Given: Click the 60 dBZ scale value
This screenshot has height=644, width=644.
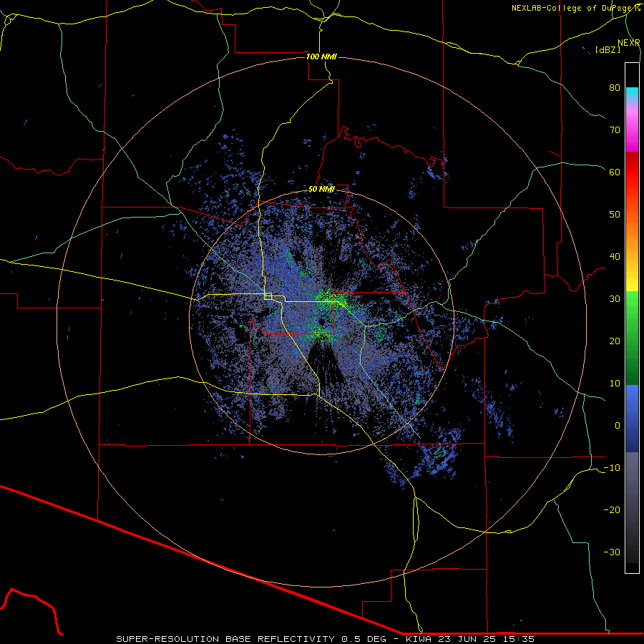Looking at the screenshot, I should (x=615, y=172).
